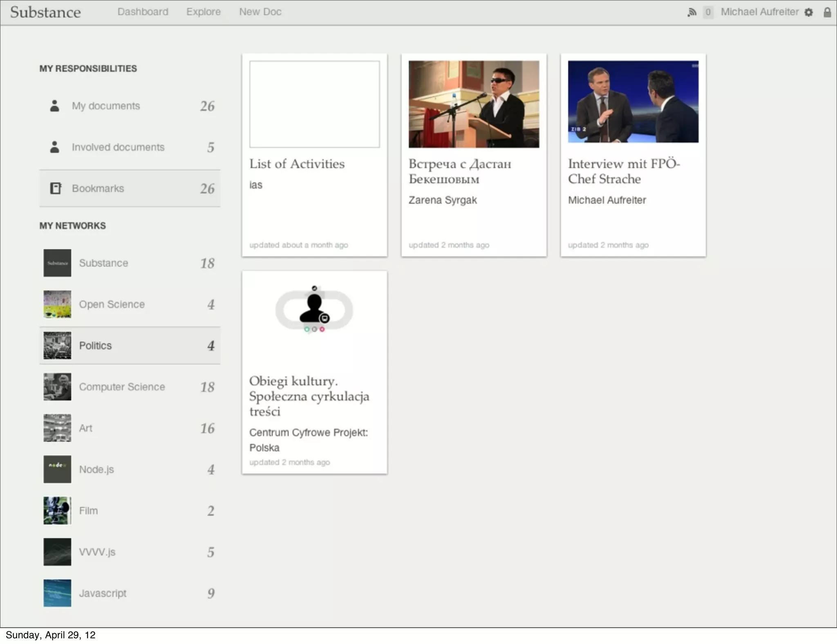Image resolution: width=837 pixels, height=644 pixels.
Task: Click the Node.js network icon
Action: coord(57,469)
